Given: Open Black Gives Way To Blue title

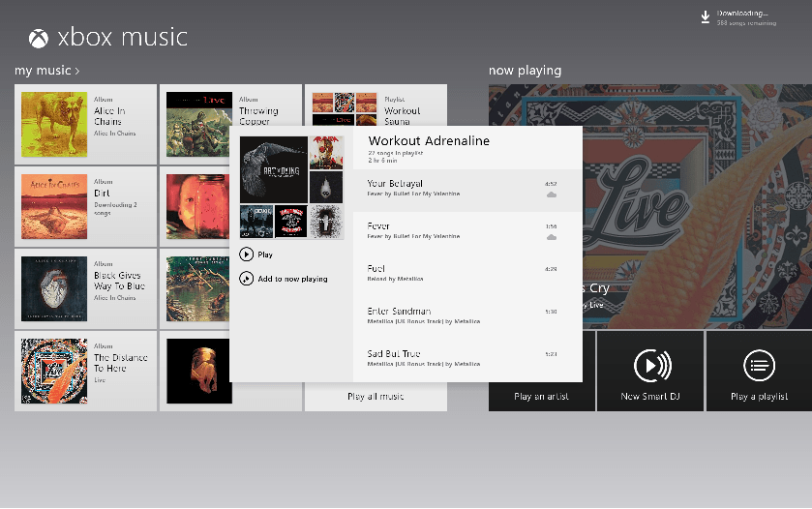Looking at the screenshot, I should (x=120, y=281).
